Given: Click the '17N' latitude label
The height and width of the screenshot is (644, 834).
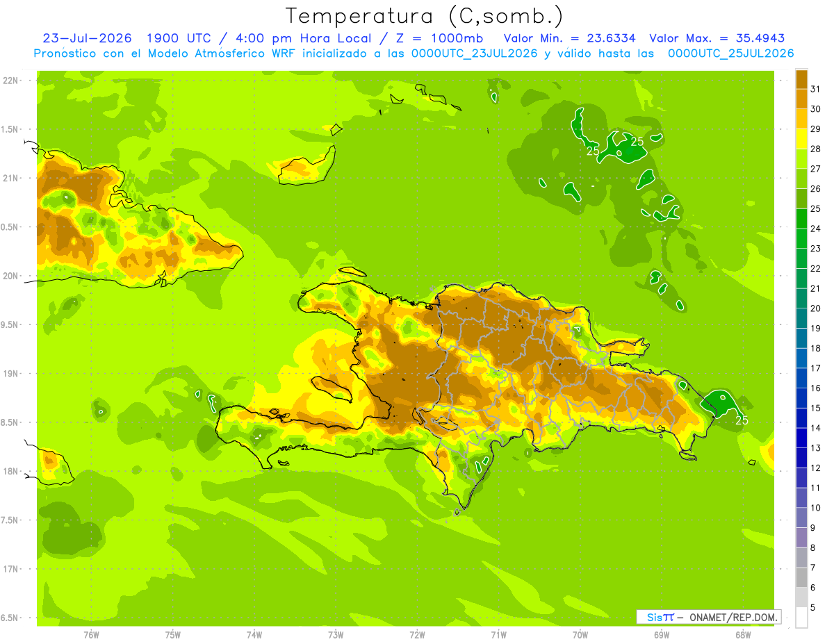Looking at the screenshot, I should click(10, 569).
